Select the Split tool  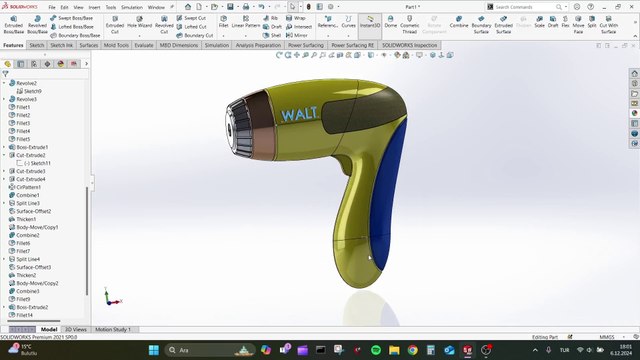[x=592, y=22]
